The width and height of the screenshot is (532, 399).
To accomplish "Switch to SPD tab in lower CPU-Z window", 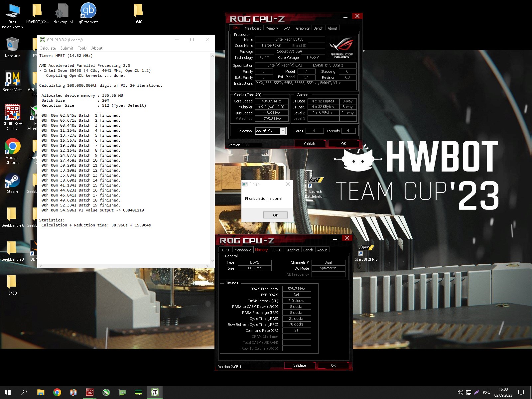I will (x=277, y=250).
